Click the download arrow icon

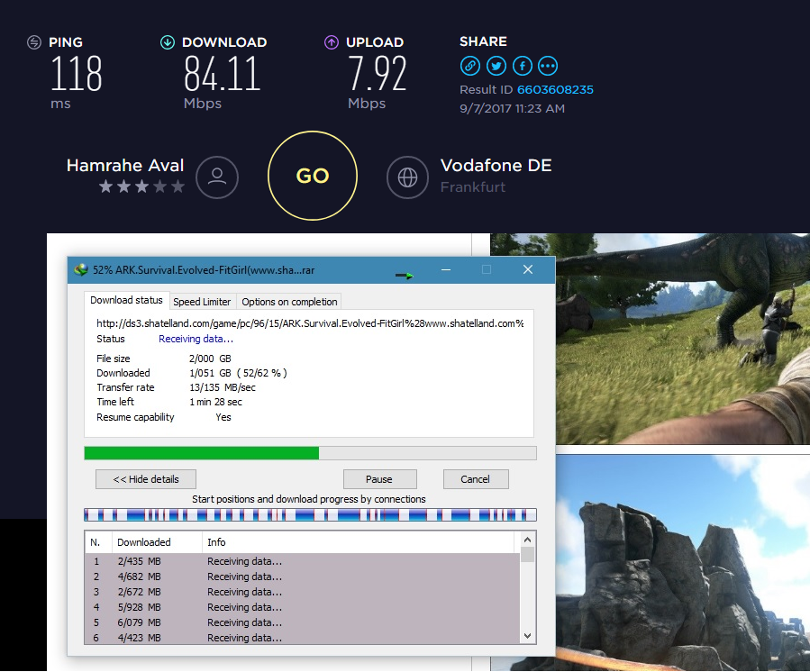click(168, 42)
